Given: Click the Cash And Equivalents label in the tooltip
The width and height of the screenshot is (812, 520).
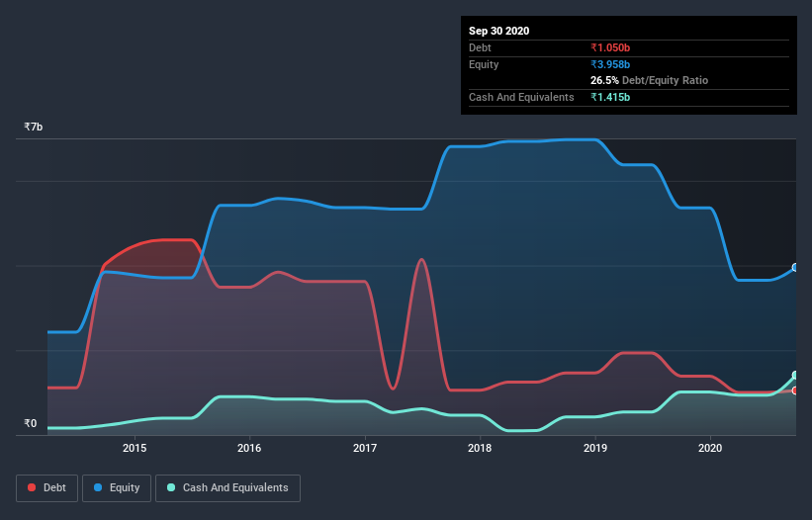Looking at the screenshot, I should click(521, 97).
